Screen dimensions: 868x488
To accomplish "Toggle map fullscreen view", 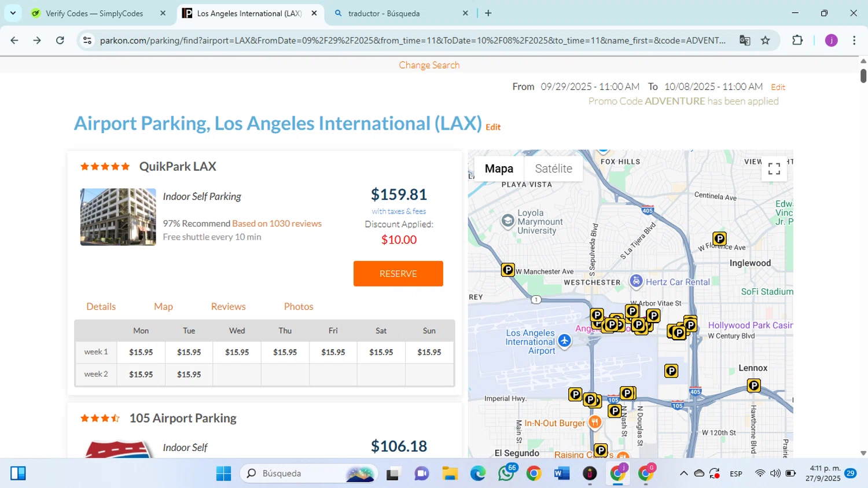I will 774,168.
